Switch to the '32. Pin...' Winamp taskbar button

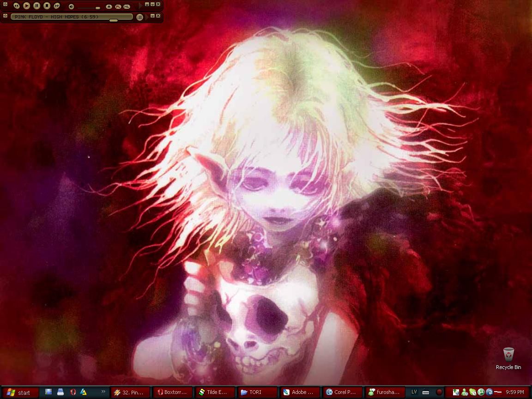[x=131, y=392]
